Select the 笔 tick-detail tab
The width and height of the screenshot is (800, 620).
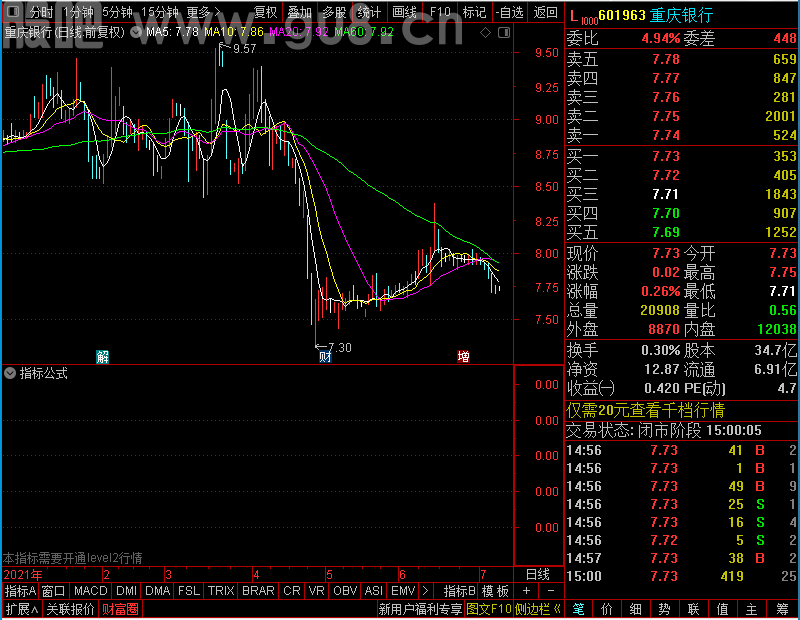pos(578,609)
